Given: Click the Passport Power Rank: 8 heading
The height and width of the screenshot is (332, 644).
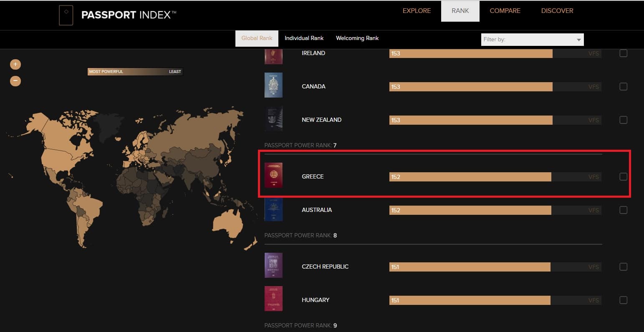Looking at the screenshot, I should pos(301,235).
